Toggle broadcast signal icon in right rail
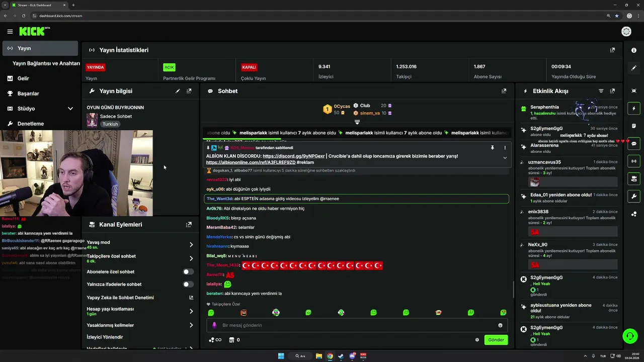The height and width of the screenshot is (362, 644). 634,161
